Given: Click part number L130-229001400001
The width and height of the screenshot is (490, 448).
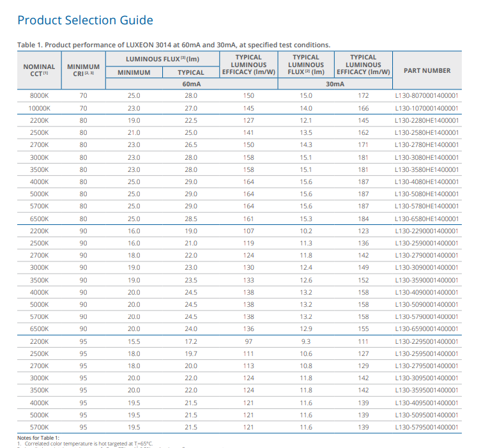Looking at the screenshot, I should pyautogui.click(x=427, y=231).
